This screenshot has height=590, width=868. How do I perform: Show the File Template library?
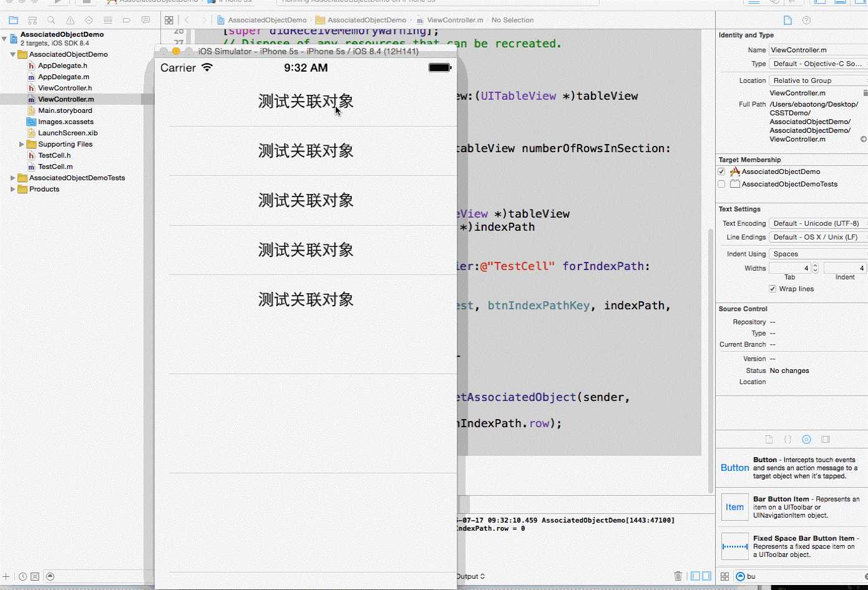pos(769,439)
